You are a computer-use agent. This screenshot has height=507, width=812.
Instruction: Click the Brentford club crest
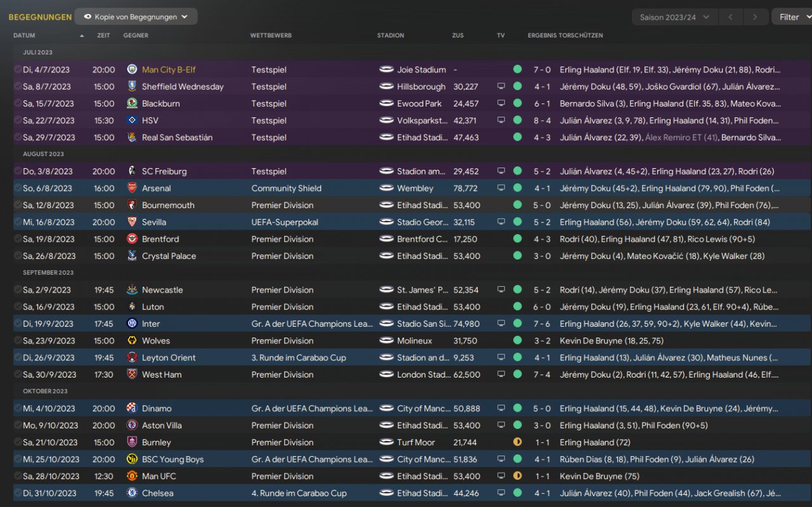[x=132, y=239]
